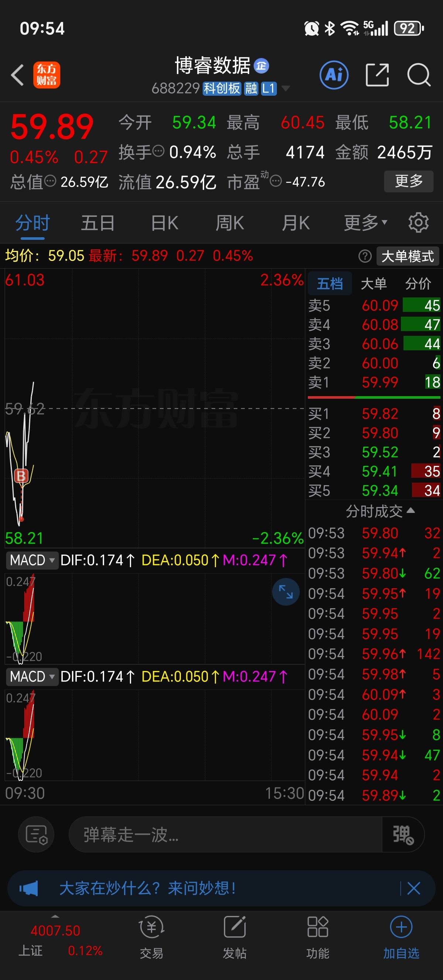Expand the 上证 index bar arrow

(x=55, y=917)
